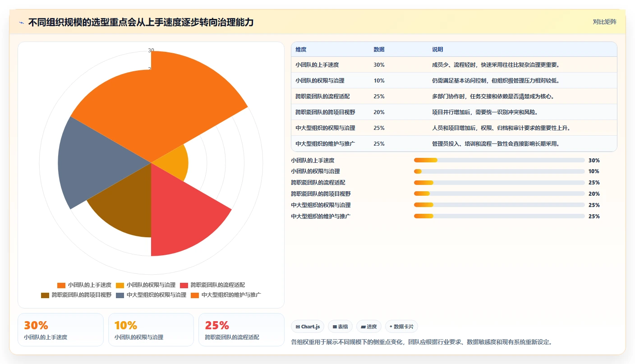Click the 10% value in the table
This screenshot has width=635, height=364.
tap(379, 81)
